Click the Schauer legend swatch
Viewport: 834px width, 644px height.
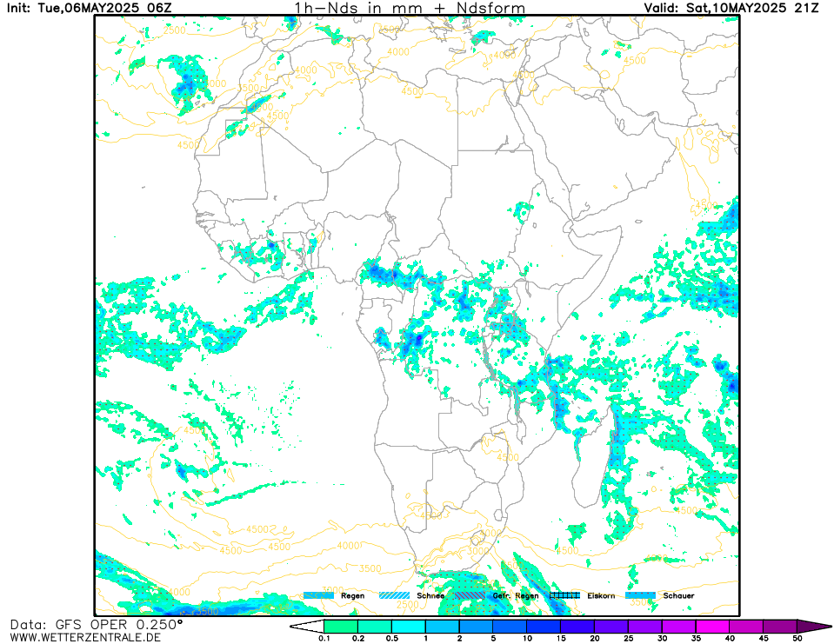[640, 595]
